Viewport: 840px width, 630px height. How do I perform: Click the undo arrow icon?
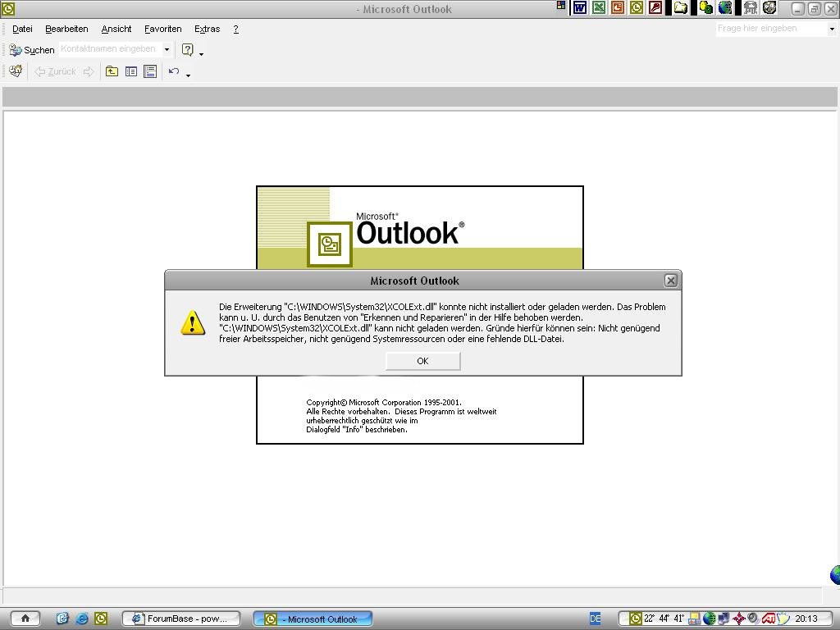[x=174, y=71]
